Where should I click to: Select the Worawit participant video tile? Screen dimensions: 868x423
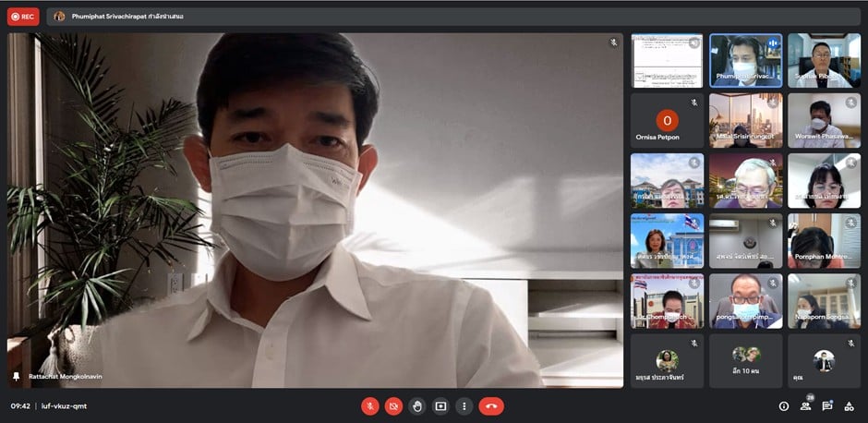(x=824, y=121)
